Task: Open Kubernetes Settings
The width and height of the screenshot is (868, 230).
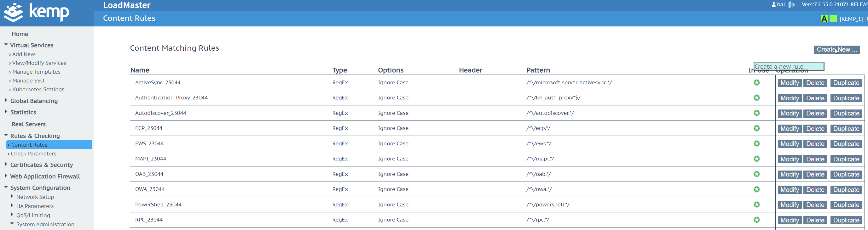Action: click(x=38, y=89)
